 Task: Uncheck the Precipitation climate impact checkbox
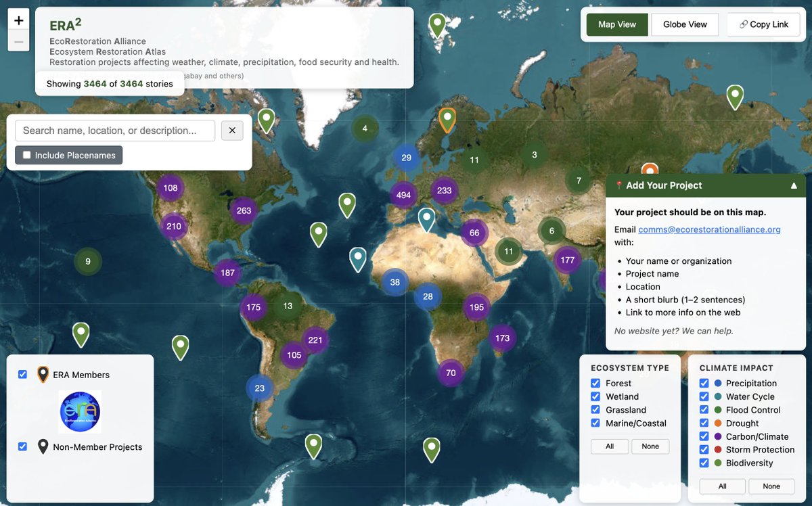(704, 383)
